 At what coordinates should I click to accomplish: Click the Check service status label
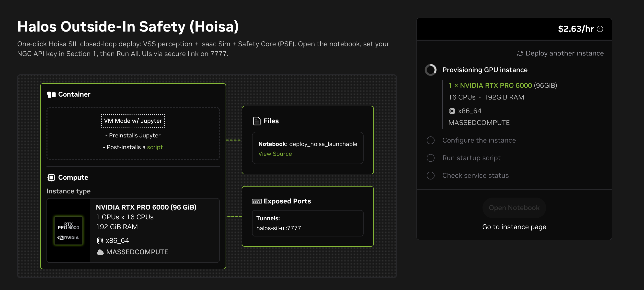coord(475,176)
